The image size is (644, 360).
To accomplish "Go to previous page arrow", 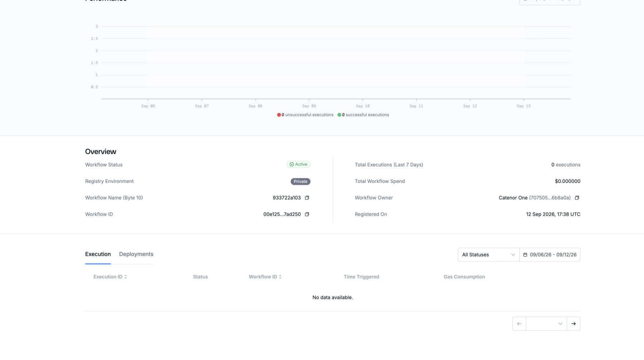I will [x=519, y=324].
